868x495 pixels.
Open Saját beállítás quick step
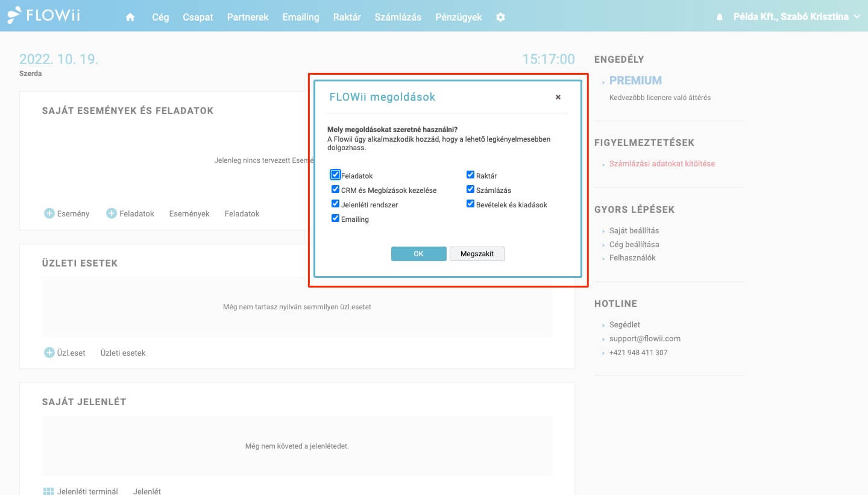pyautogui.click(x=634, y=230)
